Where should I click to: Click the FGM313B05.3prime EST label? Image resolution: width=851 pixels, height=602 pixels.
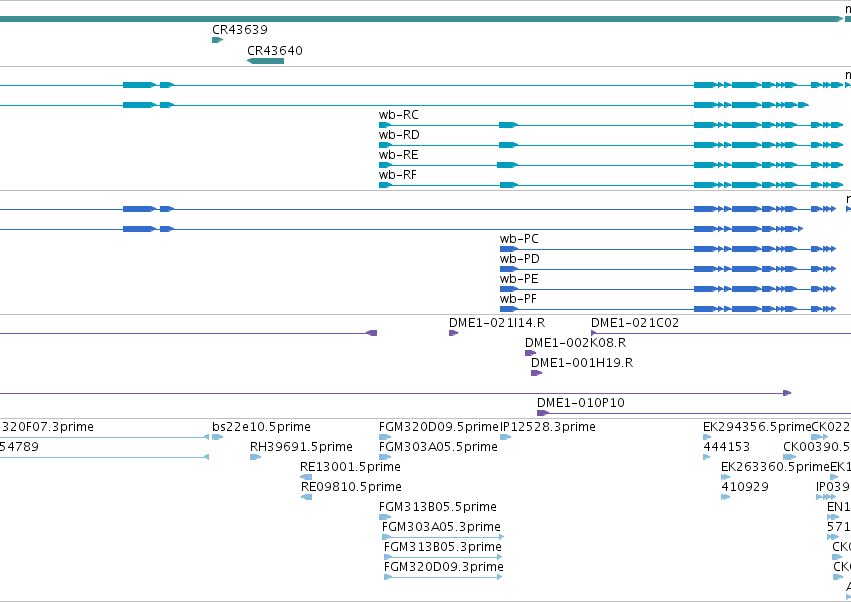[442, 547]
